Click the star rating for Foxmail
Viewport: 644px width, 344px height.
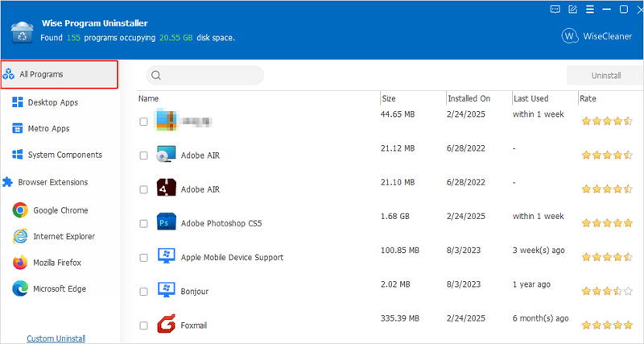tap(607, 325)
